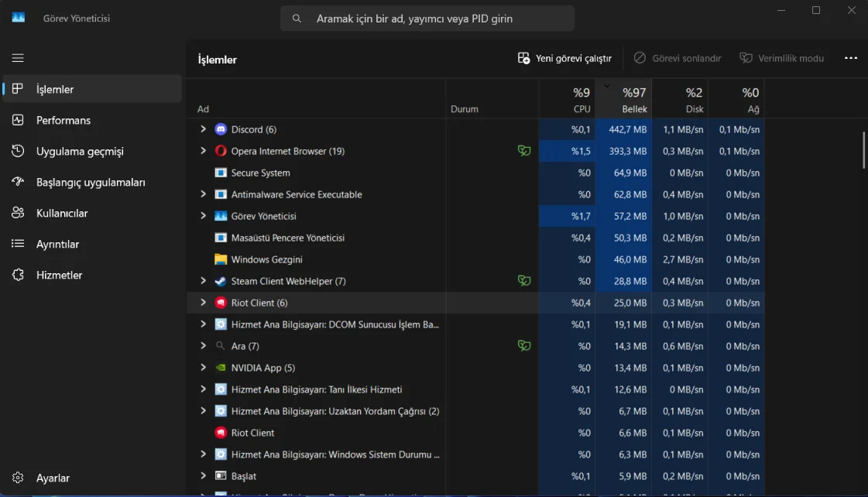Sort by the CPU column header
868x497 pixels.
coord(567,99)
